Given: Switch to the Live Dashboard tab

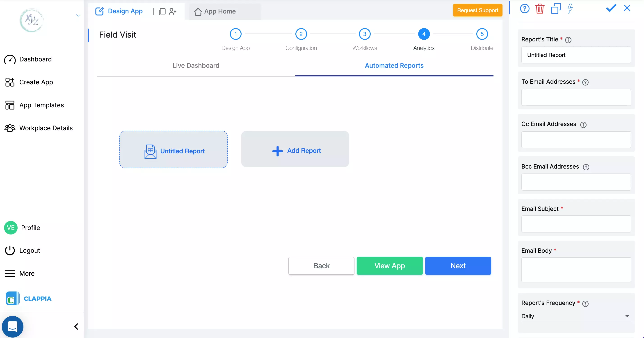Looking at the screenshot, I should (196, 65).
